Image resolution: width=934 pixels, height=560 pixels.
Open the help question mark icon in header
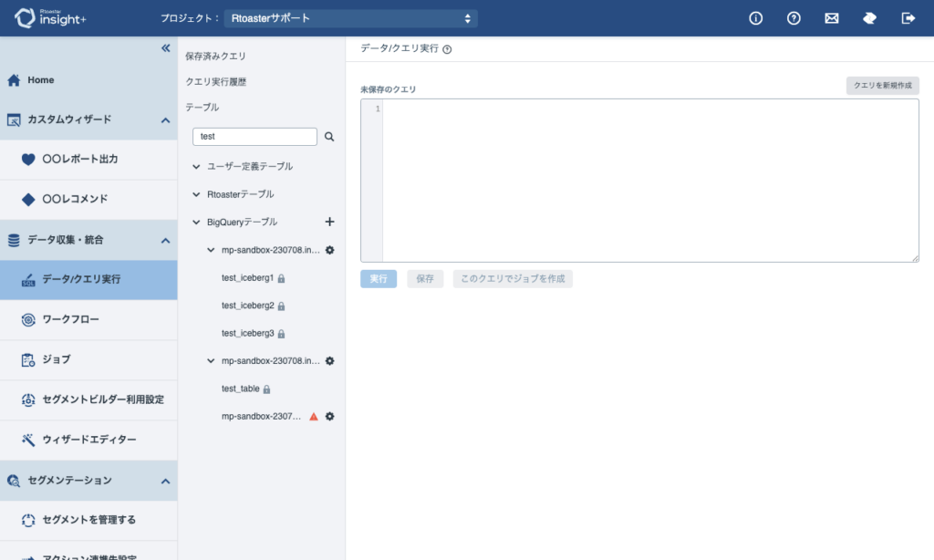tap(794, 18)
